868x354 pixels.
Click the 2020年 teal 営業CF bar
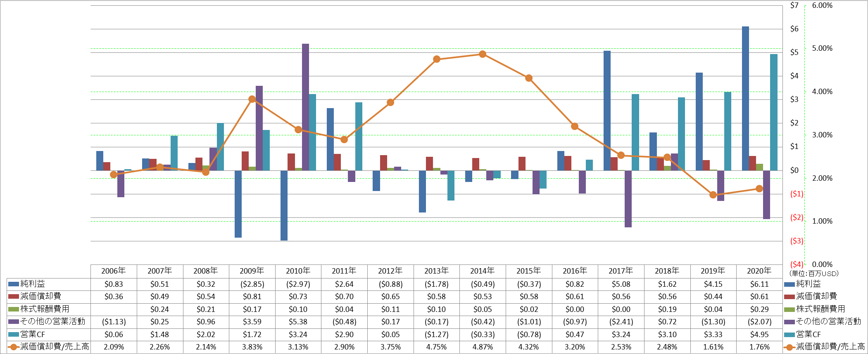coord(773,112)
